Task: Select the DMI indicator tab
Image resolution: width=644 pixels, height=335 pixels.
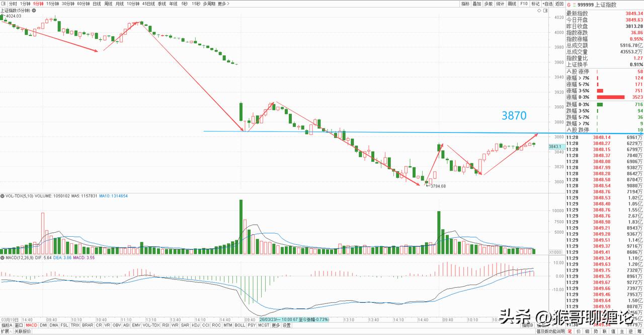Action: (43, 325)
